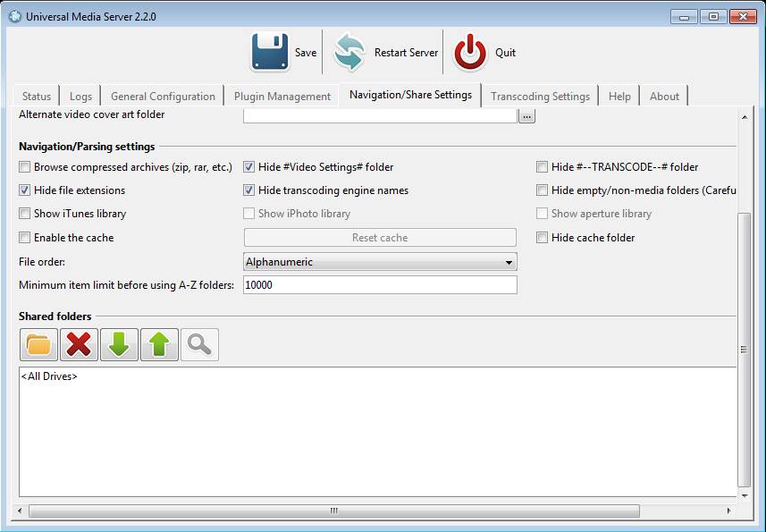Image resolution: width=766 pixels, height=532 pixels.
Task: Open Plugin Management tab
Action: tap(282, 97)
